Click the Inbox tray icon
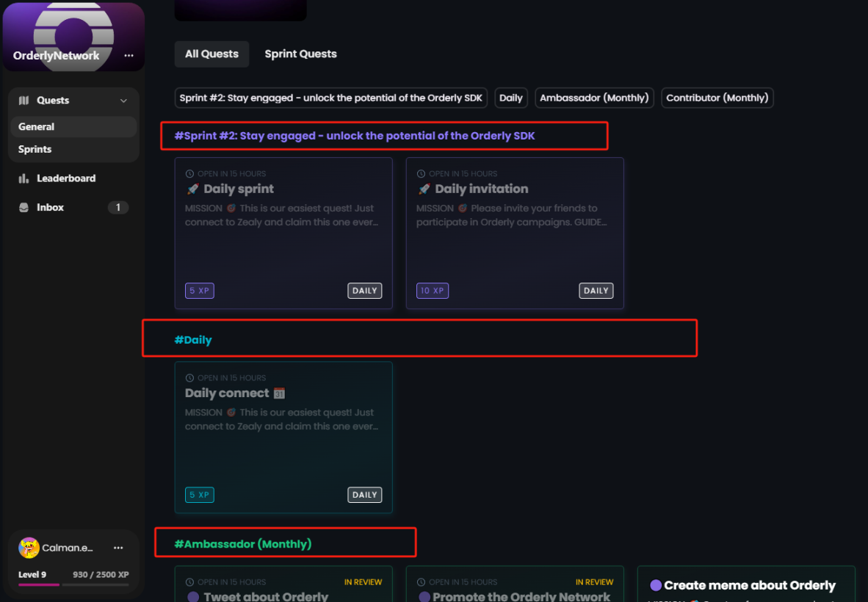 click(x=23, y=208)
